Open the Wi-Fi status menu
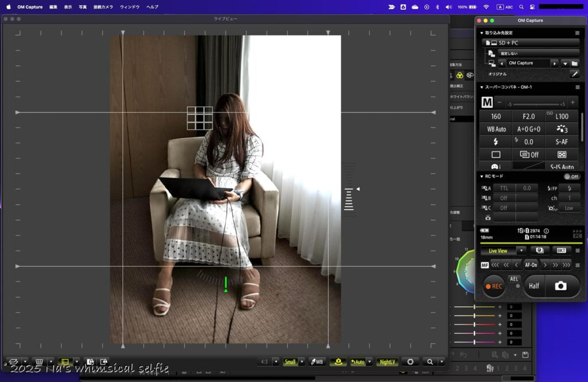 click(x=486, y=7)
